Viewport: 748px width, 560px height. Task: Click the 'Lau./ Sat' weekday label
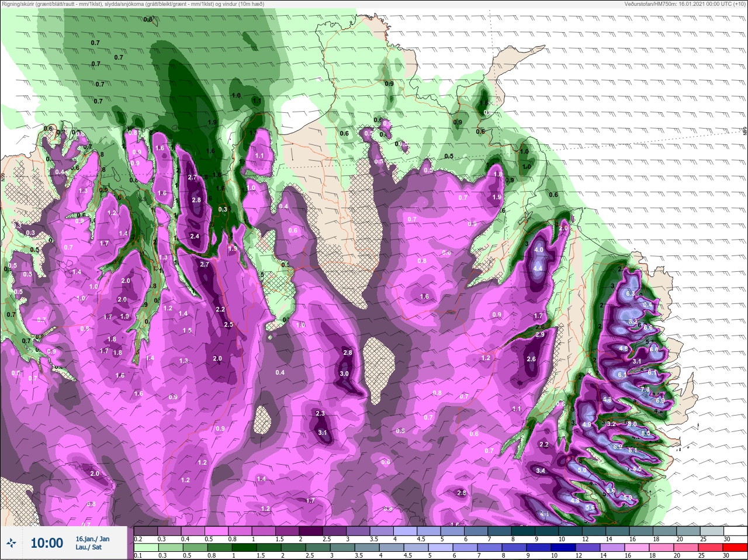click(89, 548)
